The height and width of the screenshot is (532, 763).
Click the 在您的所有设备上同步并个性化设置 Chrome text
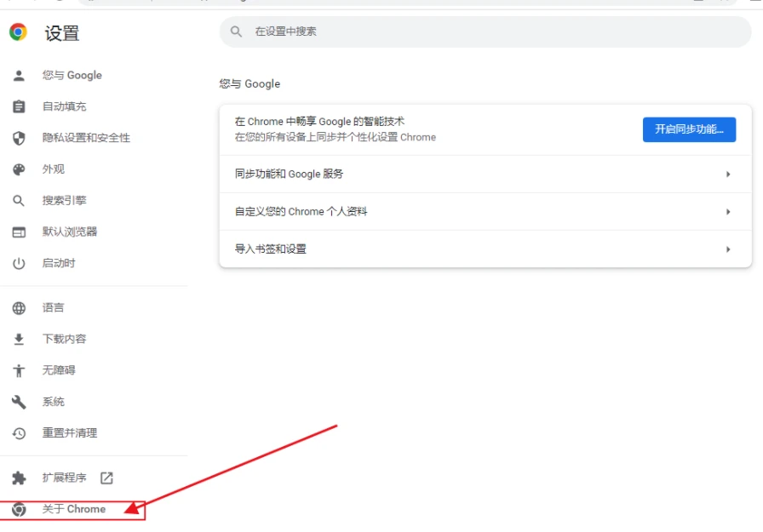[336, 137]
